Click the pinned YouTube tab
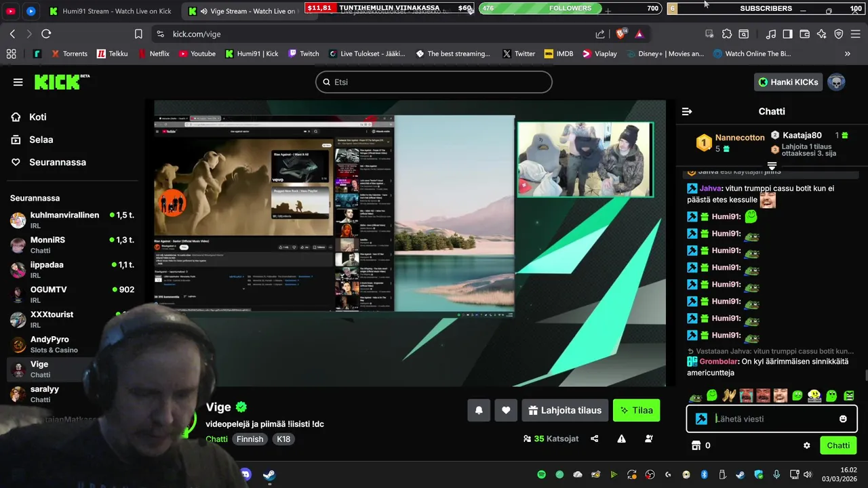Viewport: 868px width, 488px height. [11, 11]
